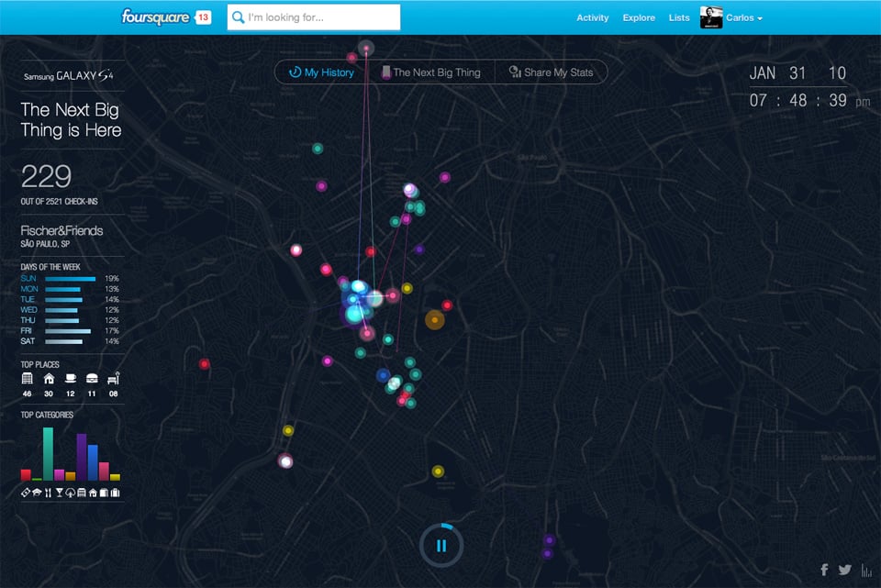Click the burger icon showing 11 check-ins
This screenshot has height=588, width=881.
tap(93, 378)
